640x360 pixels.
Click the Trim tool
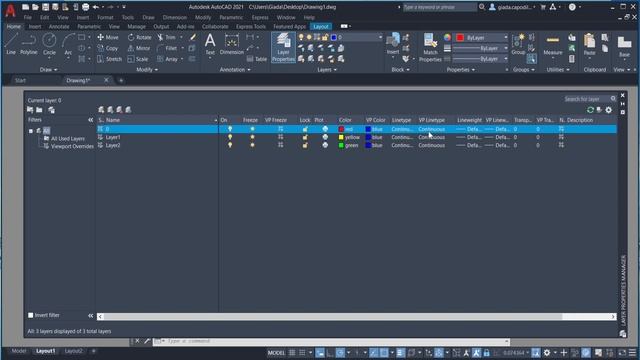pos(167,37)
